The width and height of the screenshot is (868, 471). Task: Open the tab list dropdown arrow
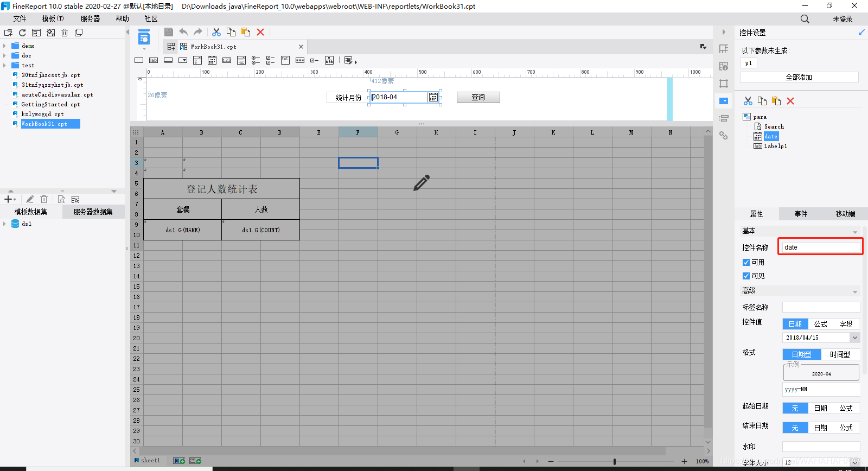point(703,47)
